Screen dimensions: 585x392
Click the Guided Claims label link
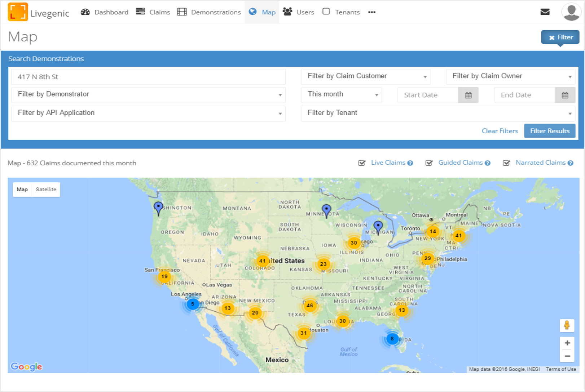(460, 163)
